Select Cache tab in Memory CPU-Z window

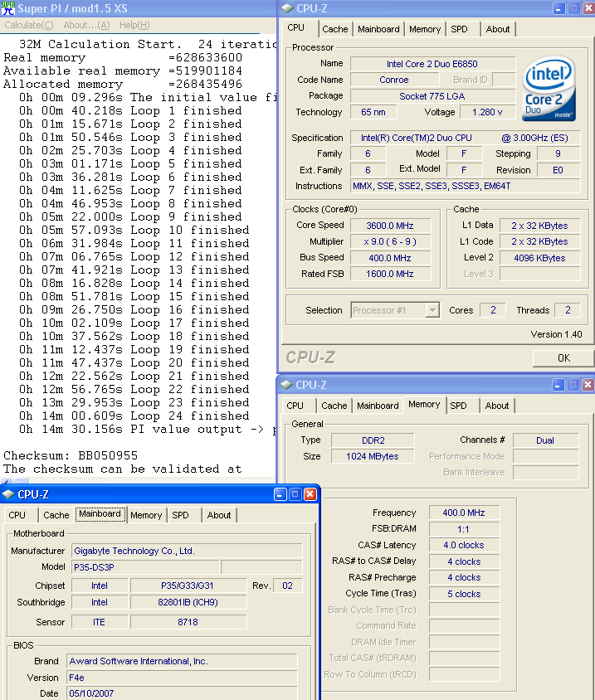tap(334, 406)
